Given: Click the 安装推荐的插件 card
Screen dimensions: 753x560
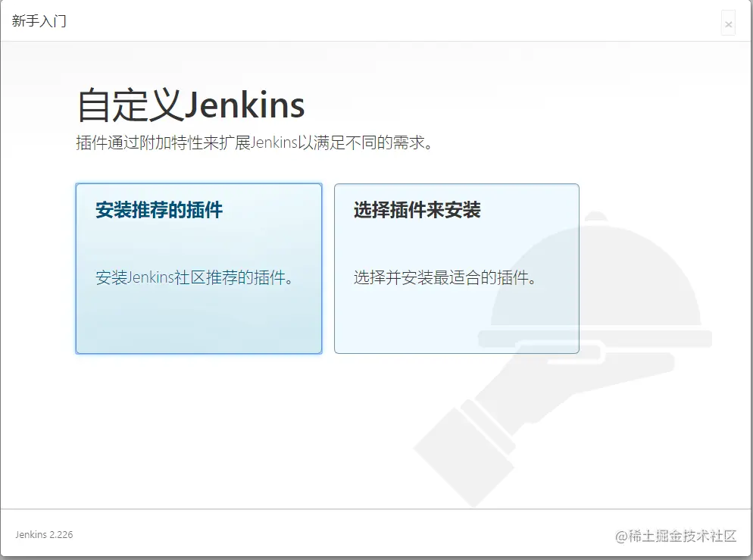Looking at the screenshot, I should (x=198, y=268).
